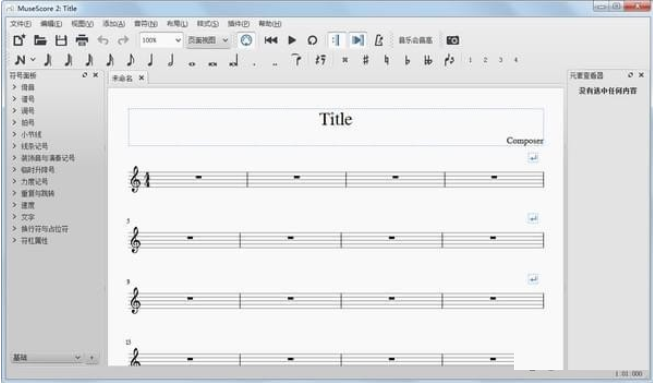Toggle note input mode N icon
Viewport: 653px width, 383px height.
click(x=20, y=60)
